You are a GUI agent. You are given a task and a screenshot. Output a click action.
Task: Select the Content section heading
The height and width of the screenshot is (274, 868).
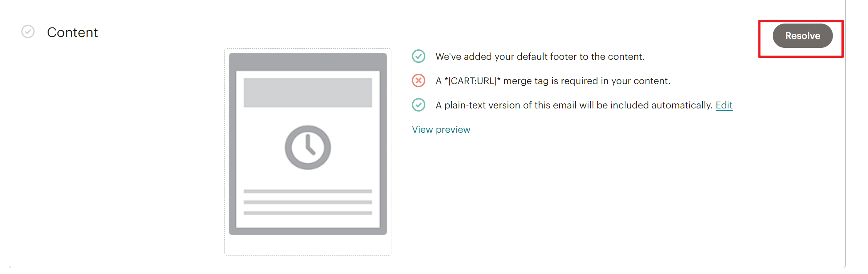coord(72,32)
